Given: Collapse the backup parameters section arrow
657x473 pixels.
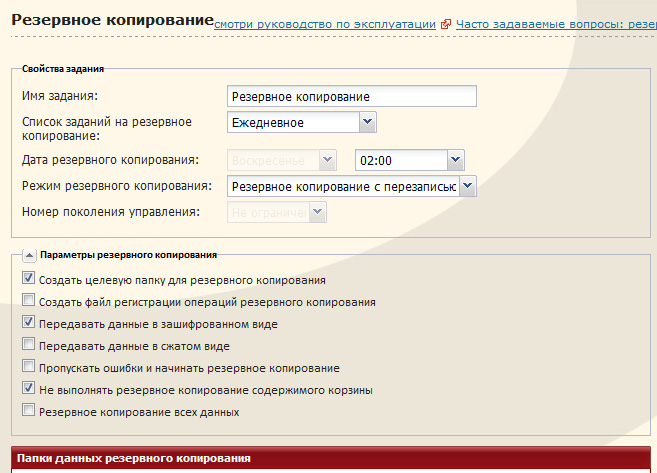Looking at the screenshot, I should tap(28, 256).
